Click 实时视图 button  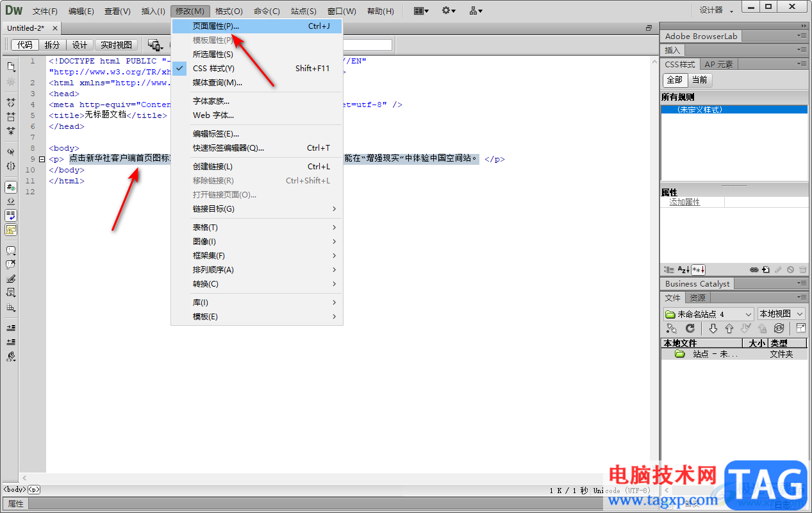[116, 45]
